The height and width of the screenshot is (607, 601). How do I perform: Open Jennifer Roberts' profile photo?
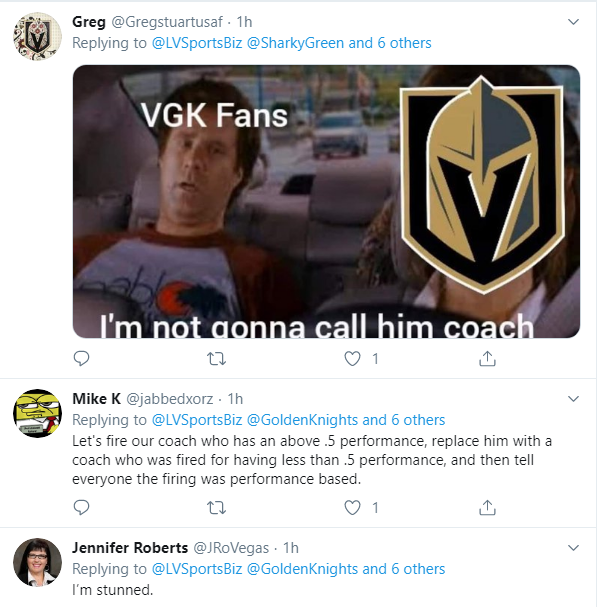(37, 562)
